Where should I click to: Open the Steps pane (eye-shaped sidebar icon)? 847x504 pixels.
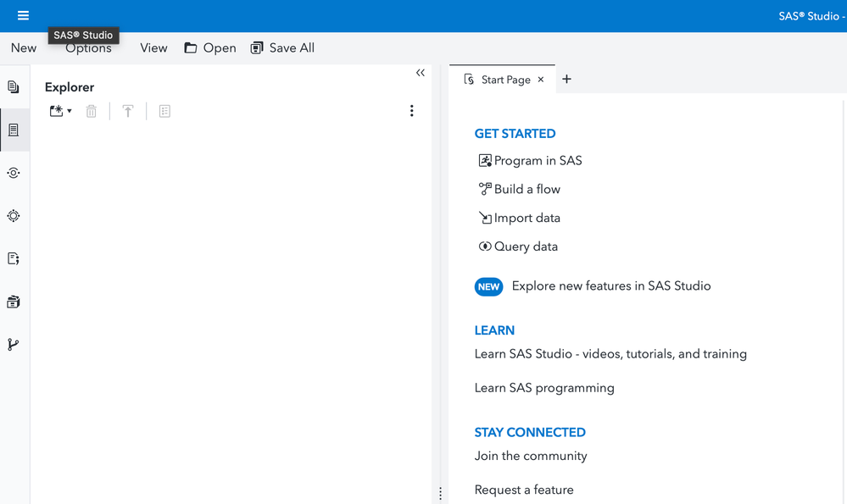(14, 173)
